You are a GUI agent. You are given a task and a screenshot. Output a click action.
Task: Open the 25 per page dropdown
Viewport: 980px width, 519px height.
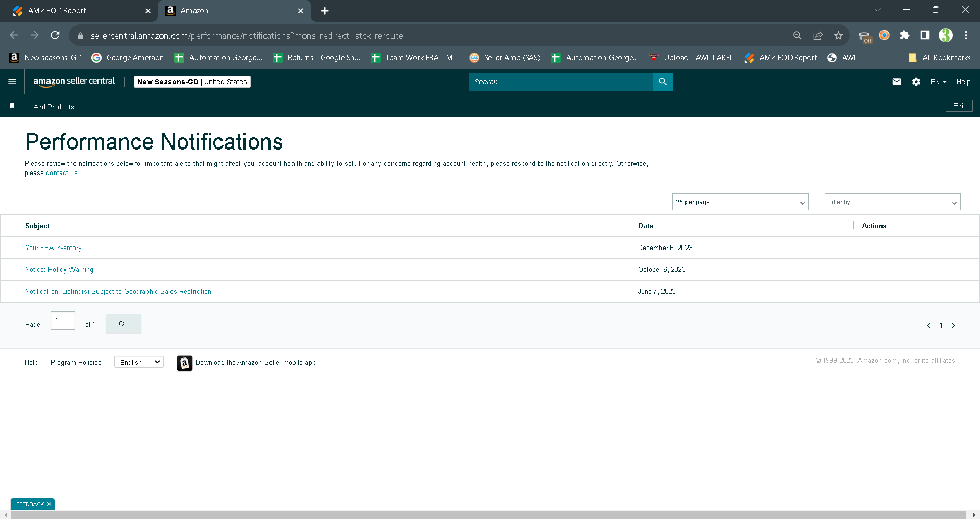click(740, 202)
